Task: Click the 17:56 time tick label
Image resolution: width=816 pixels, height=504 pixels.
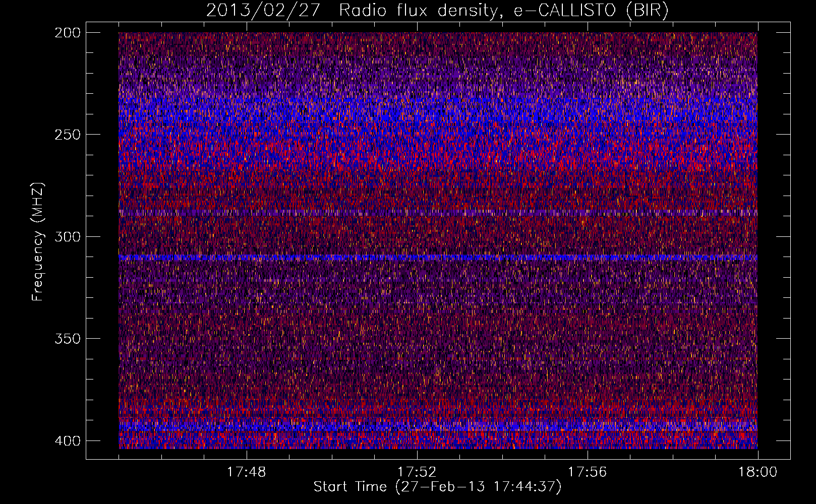Action: click(x=587, y=472)
